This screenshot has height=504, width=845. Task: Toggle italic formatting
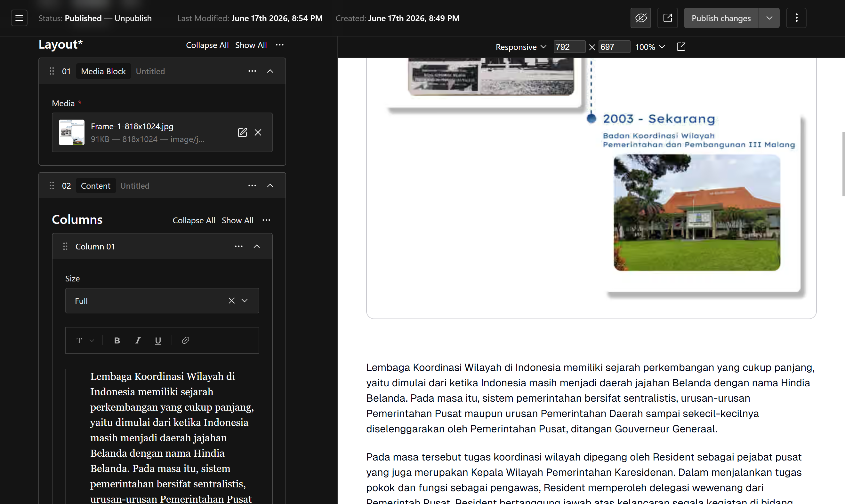coord(138,340)
